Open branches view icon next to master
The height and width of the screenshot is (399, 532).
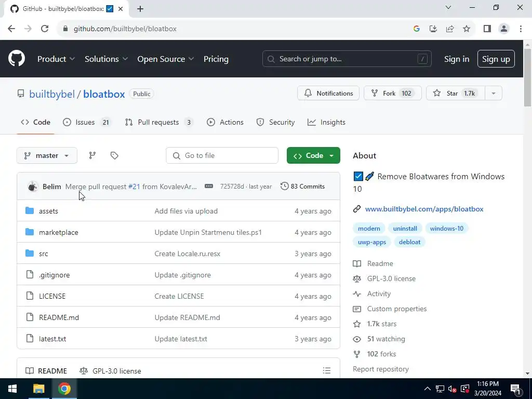point(92,155)
